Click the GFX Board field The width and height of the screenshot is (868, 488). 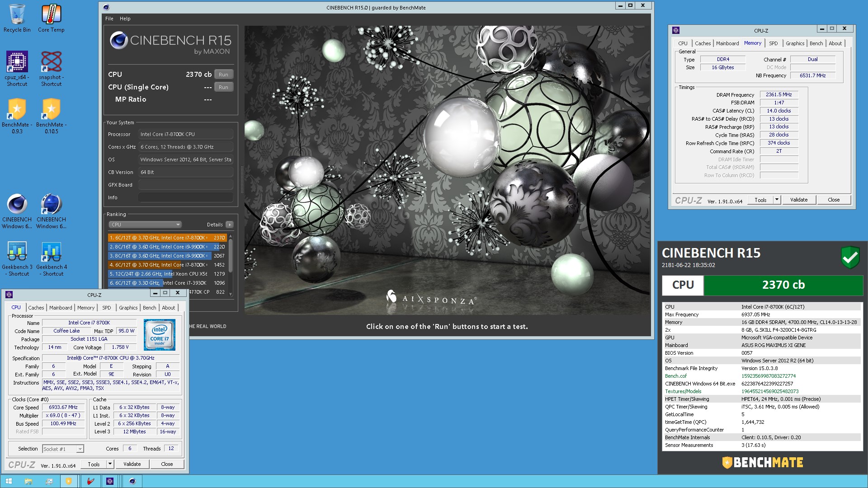(186, 185)
